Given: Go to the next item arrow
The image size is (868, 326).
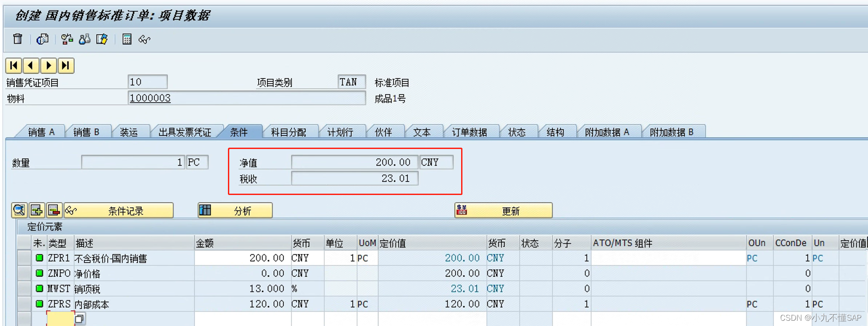Looking at the screenshot, I should click(x=48, y=66).
